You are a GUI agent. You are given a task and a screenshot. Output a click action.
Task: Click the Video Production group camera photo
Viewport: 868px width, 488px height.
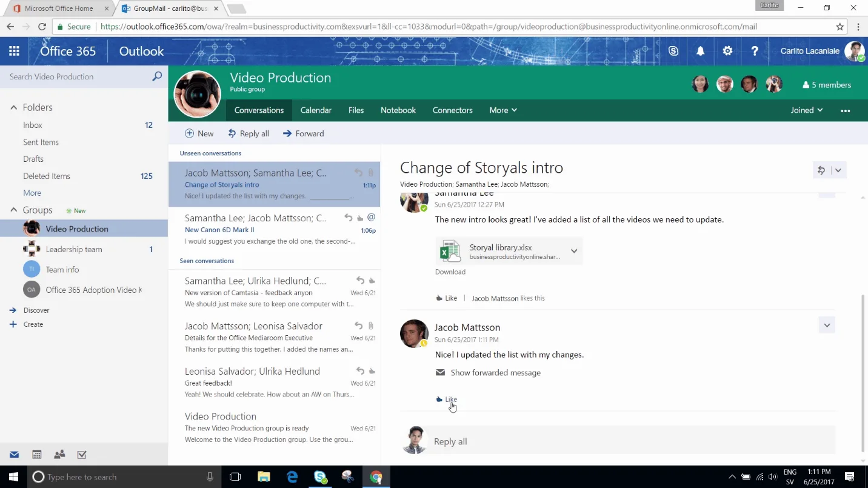(197, 94)
